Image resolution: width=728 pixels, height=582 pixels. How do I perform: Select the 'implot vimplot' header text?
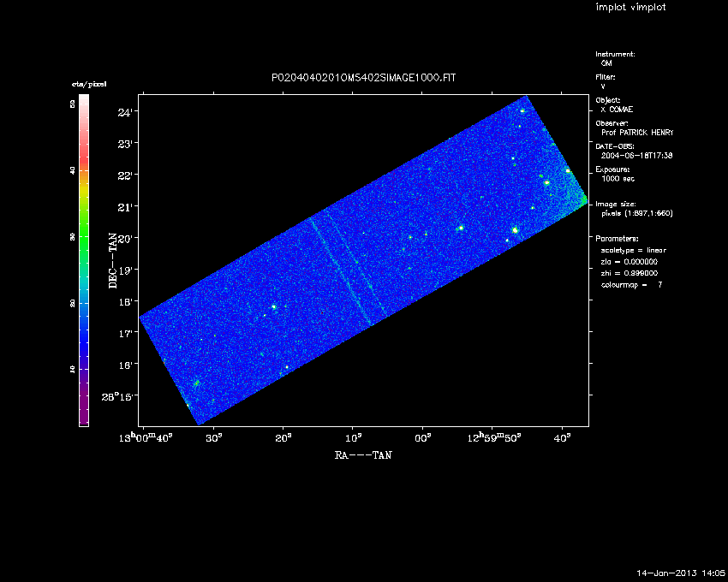[x=630, y=7]
